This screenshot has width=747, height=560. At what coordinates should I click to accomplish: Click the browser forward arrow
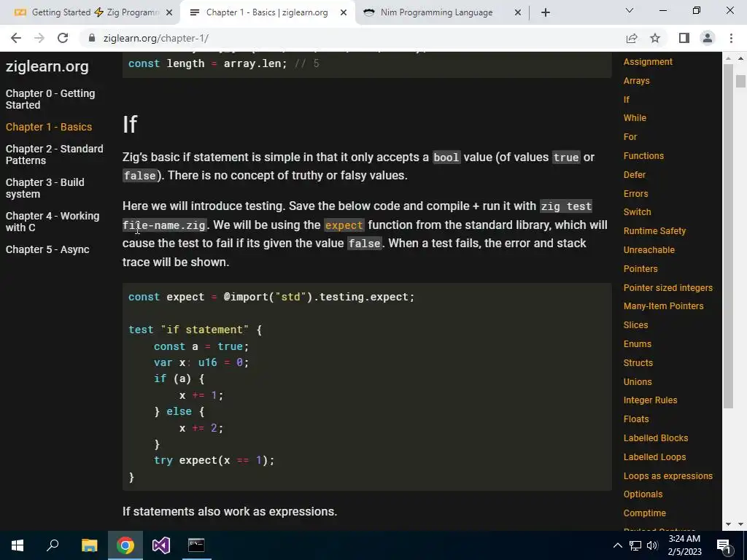(x=39, y=38)
